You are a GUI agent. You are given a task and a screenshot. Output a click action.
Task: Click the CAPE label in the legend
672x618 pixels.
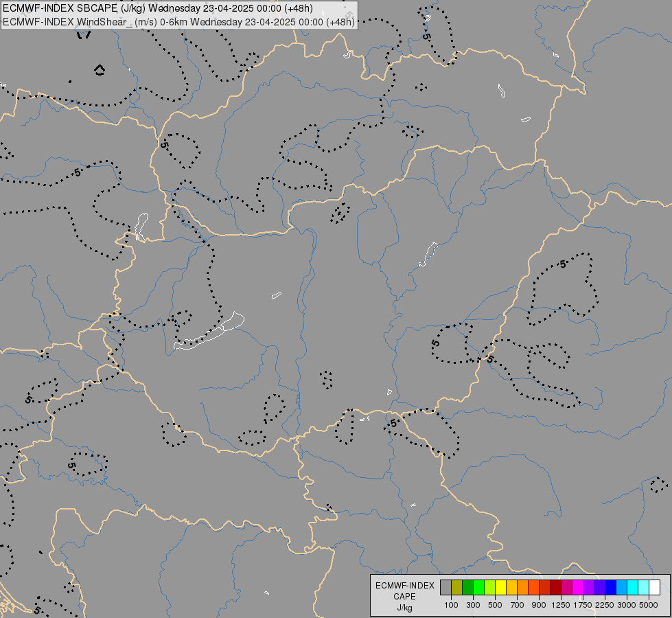pos(404,597)
